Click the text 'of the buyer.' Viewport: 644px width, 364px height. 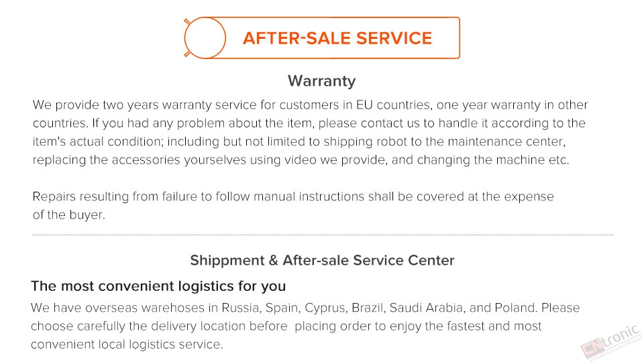pos(69,215)
